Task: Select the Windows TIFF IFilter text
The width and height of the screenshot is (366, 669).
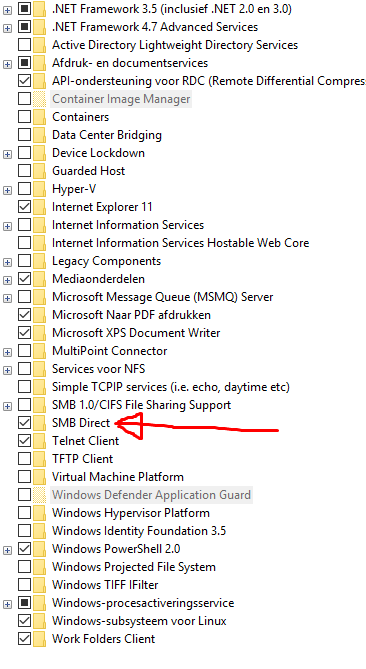Action: coord(105,585)
